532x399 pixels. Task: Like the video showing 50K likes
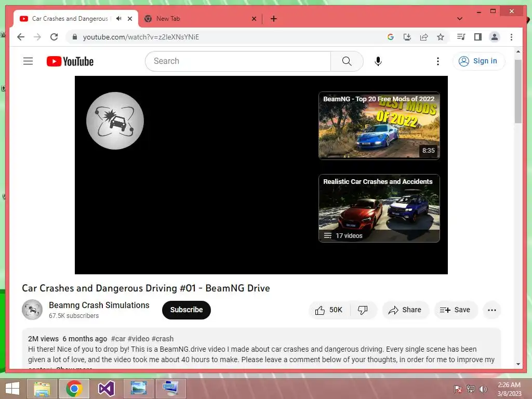[328, 310]
